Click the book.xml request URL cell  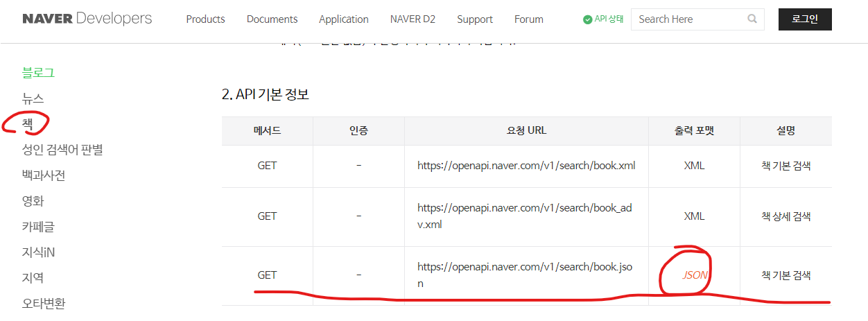click(526, 166)
